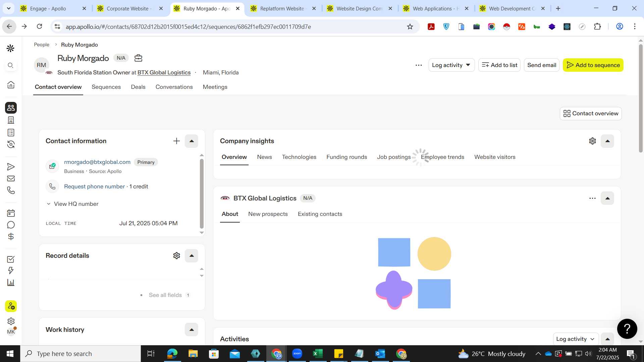The image size is (644, 362).
Task: Switch to the Conversations tab
Action: point(174,87)
